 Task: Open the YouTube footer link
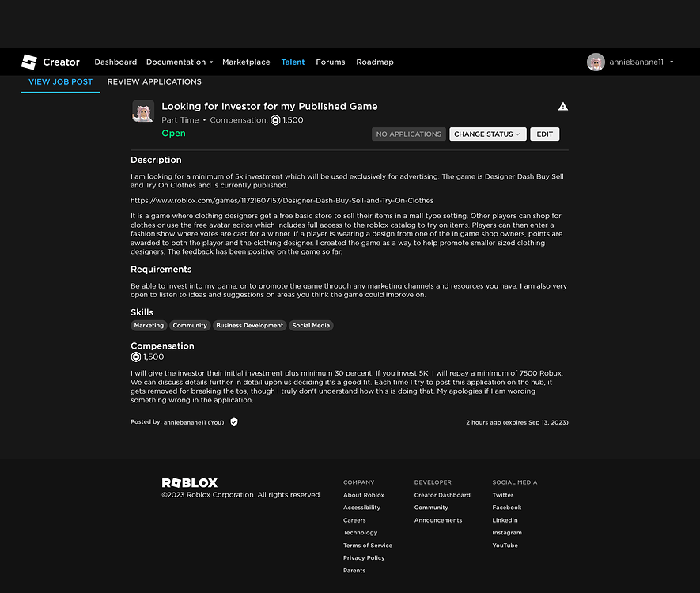click(505, 546)
